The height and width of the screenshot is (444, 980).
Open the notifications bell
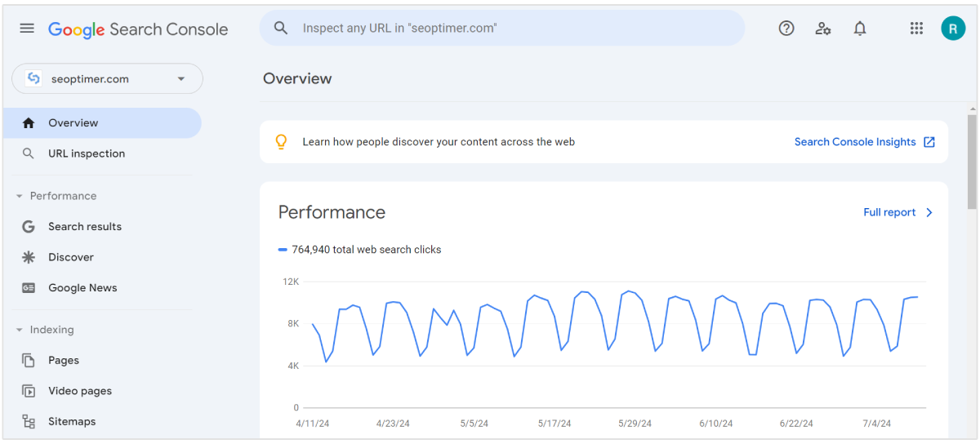click(859, 29)
